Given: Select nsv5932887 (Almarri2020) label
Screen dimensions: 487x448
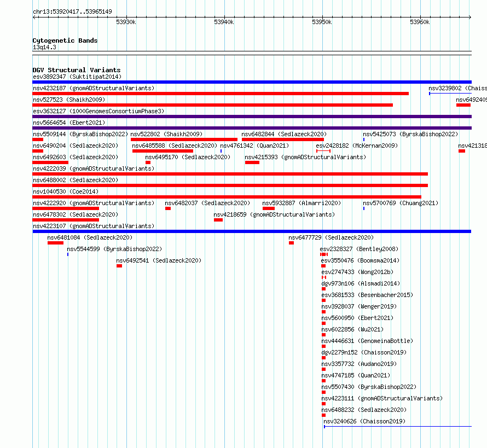Looking at the screenshot, I should (302, 203).
